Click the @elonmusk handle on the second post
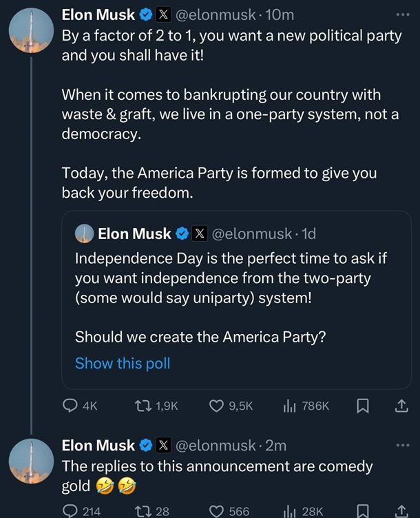 click(x=215, y=446)
